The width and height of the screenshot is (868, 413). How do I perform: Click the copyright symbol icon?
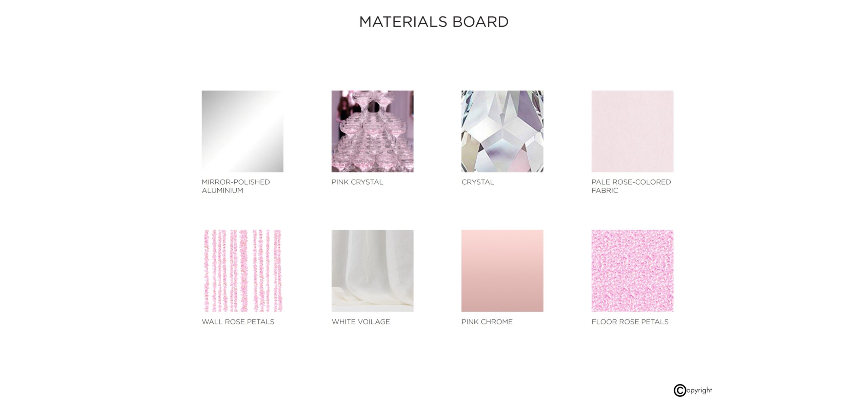[680, 390]
